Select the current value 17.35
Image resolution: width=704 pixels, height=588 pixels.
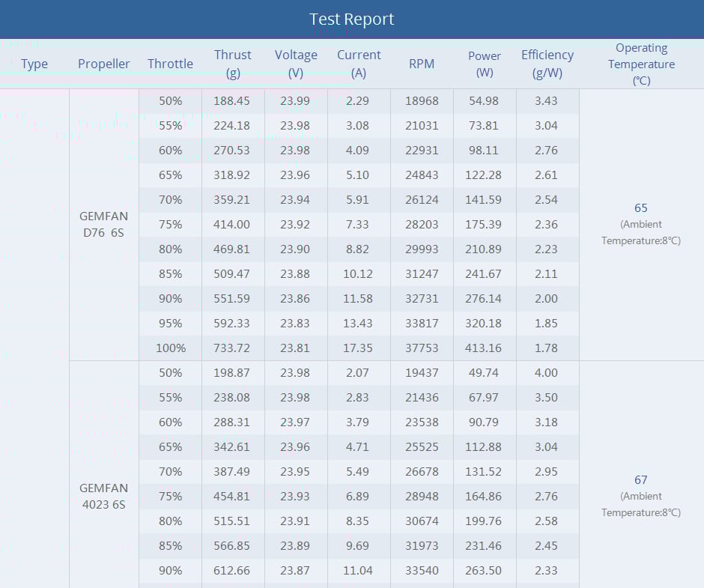[x=359, y=348]
